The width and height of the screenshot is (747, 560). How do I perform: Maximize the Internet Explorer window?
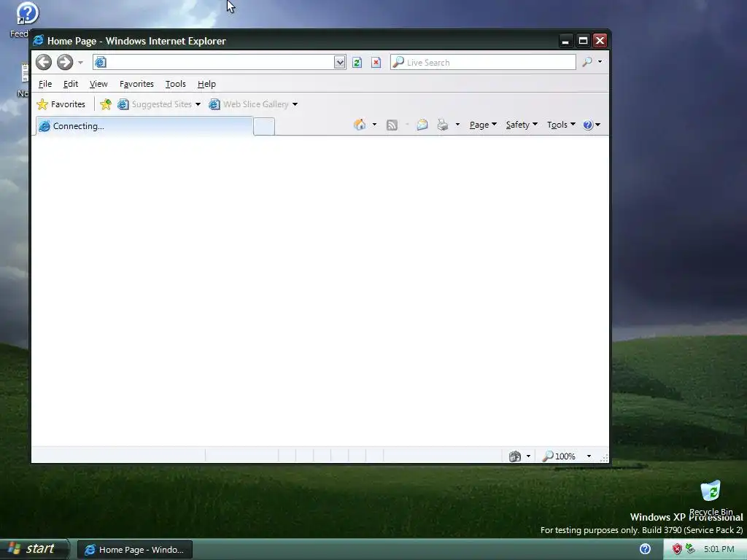point(583,41)
